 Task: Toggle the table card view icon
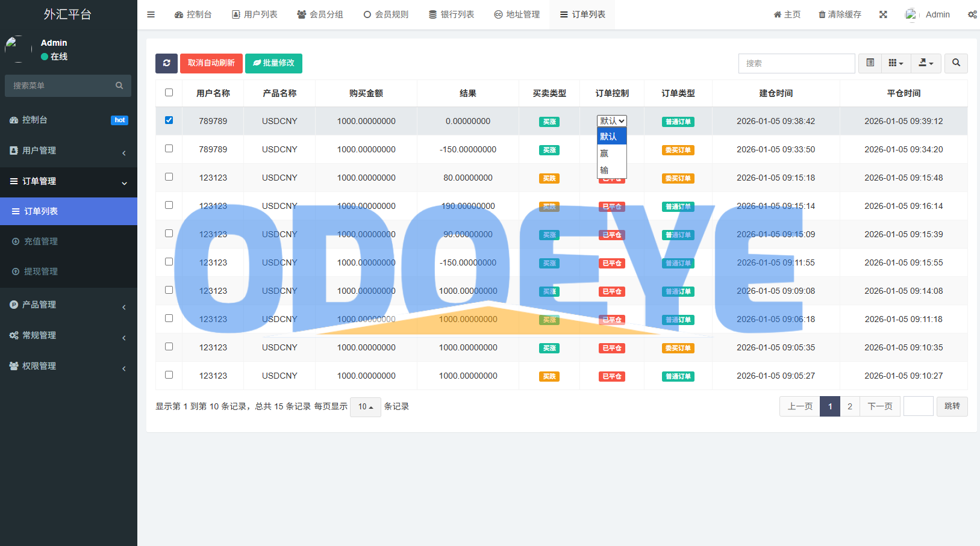pos(870,63)
